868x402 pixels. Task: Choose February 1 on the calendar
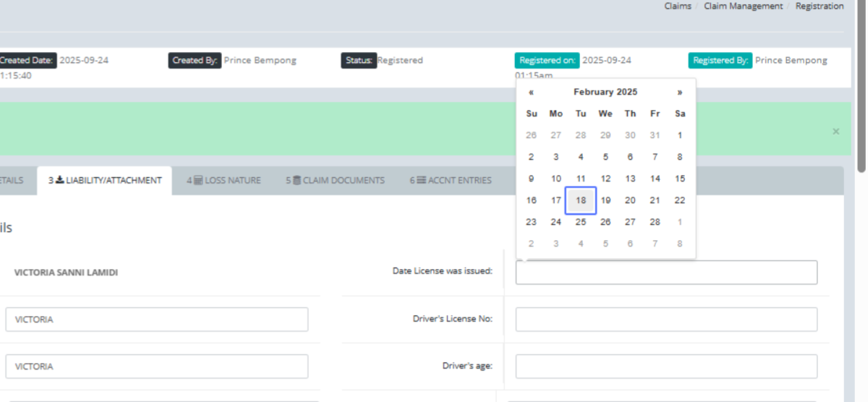(x=679, y=135)
